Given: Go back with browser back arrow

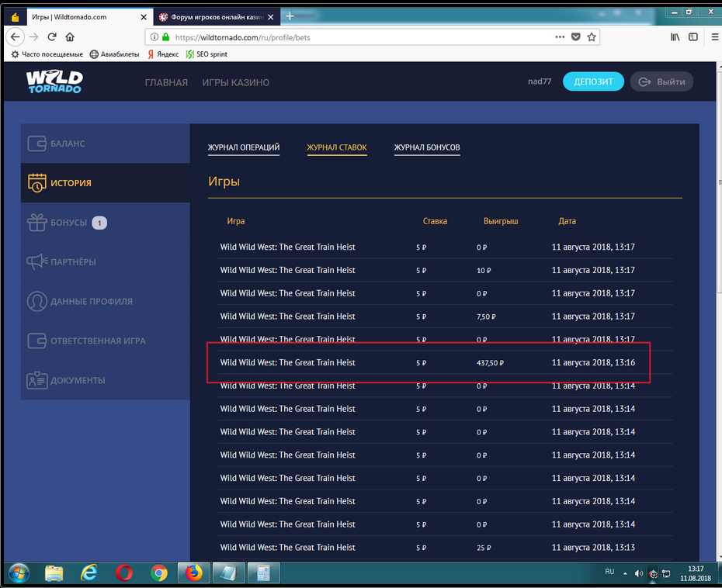Looking at the screenshot, I should 16,36.
